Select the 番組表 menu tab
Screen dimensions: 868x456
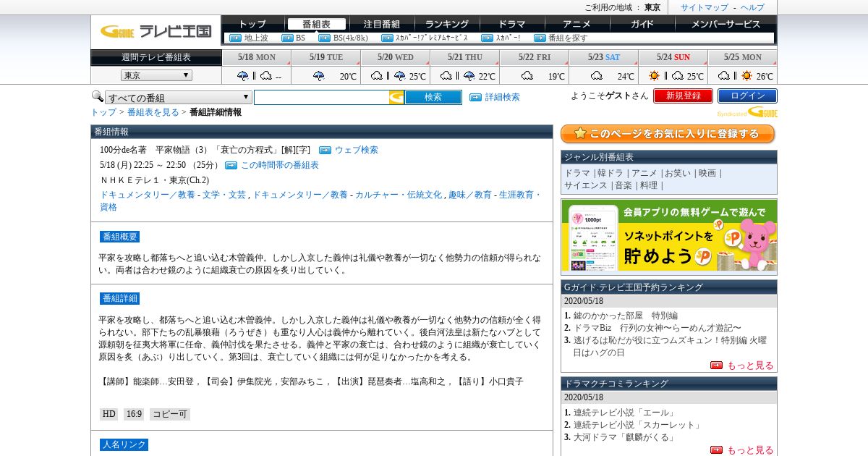pyautogui.click(x=317, y=24)
